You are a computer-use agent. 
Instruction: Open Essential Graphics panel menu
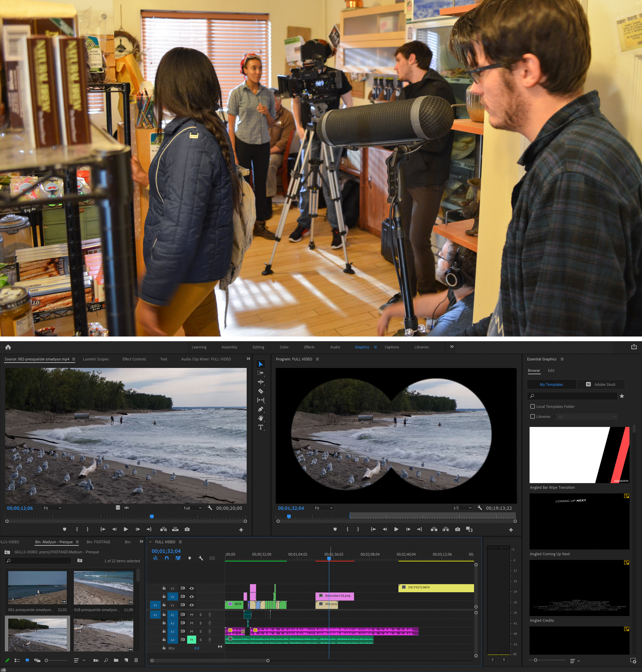(x=562, y=359)
